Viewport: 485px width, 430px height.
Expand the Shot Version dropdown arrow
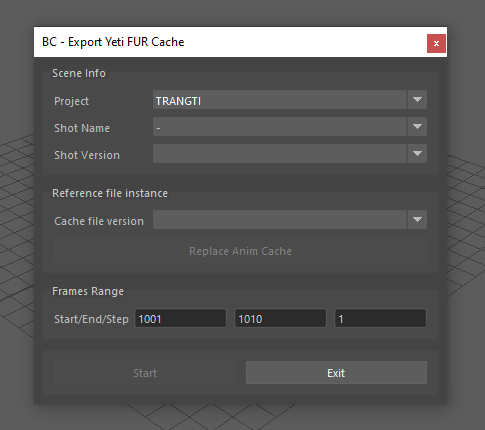[x=417, y=154]
